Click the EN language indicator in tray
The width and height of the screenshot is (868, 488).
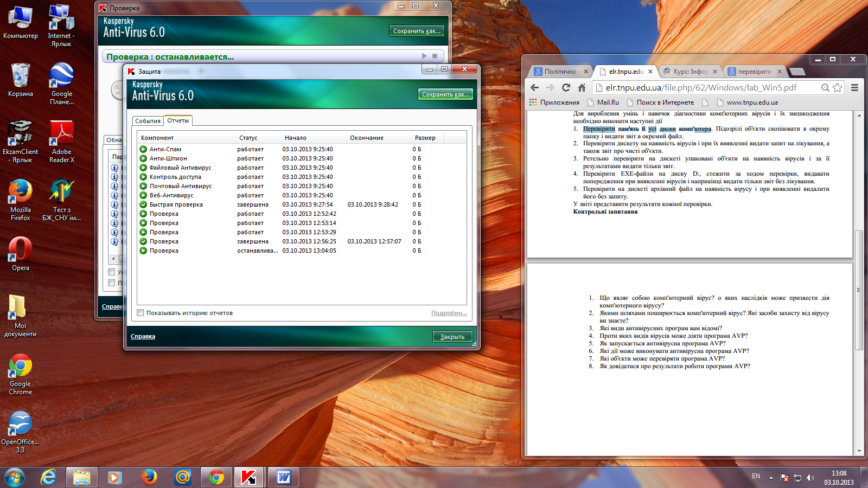click(756, 476)
